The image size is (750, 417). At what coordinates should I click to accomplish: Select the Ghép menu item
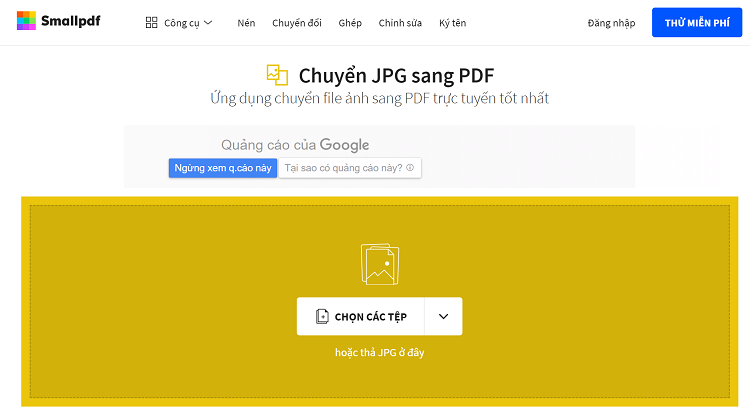coord(350,23)
